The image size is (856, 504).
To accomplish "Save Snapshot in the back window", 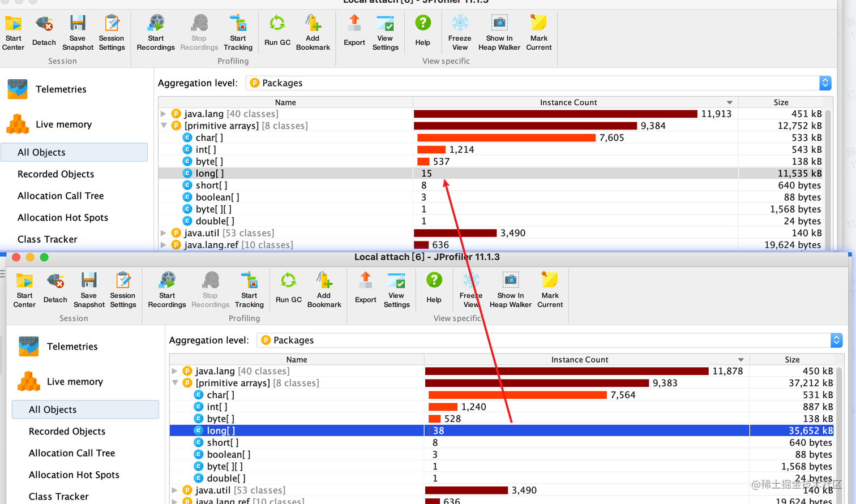I will point(78,32).
